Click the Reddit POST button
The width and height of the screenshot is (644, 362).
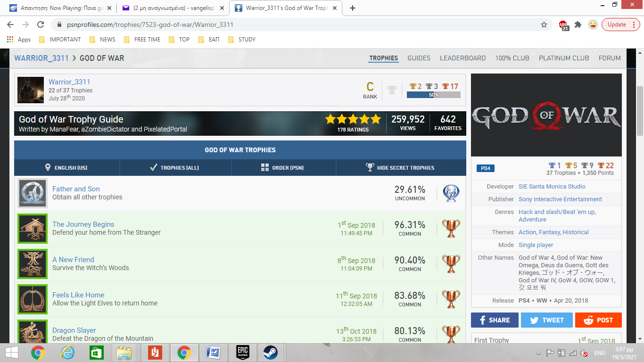tap(598, 320)
